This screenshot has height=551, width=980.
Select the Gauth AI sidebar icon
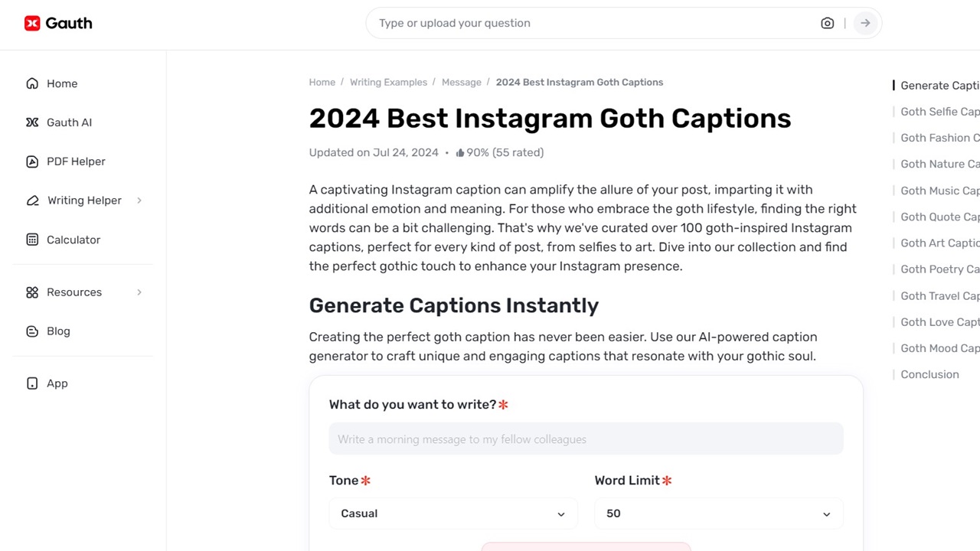pos(32,122)
